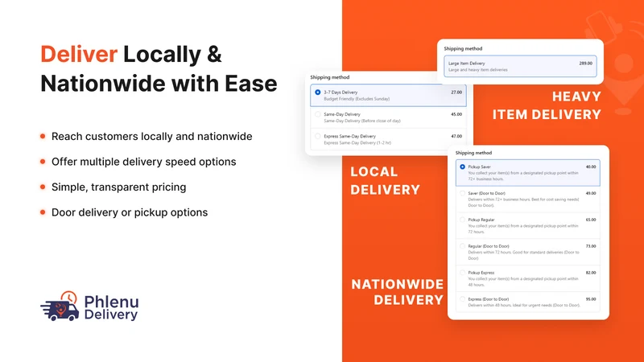The height and width of the screenshot is (362, 644).
Task: Click the 73.00 price for Regular Door to Door
Action: 591,246
